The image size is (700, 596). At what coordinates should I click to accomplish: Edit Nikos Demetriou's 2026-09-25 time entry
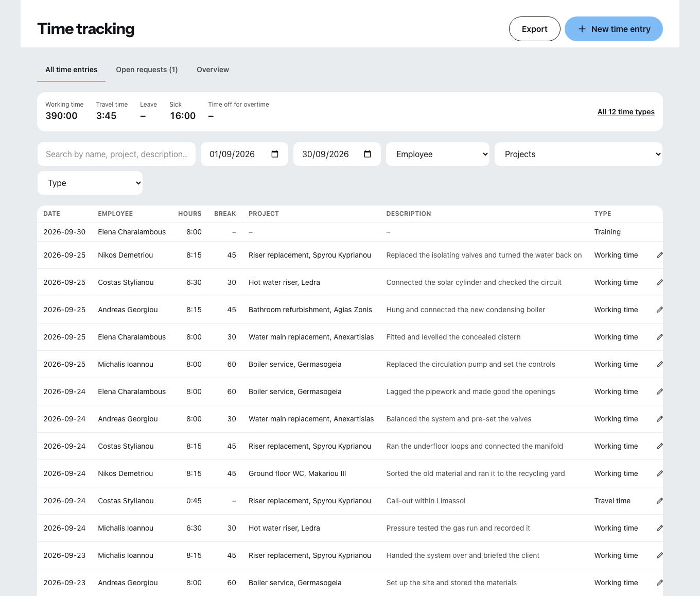659,255
